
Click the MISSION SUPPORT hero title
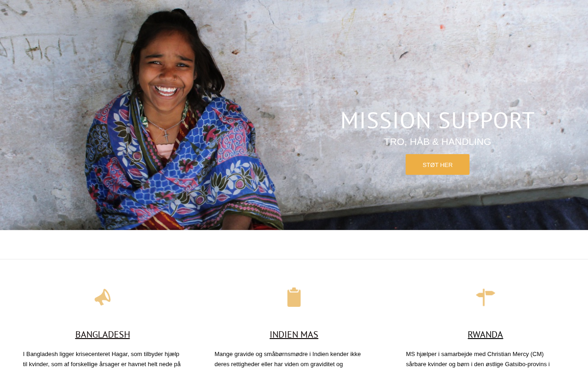[437, 120]
